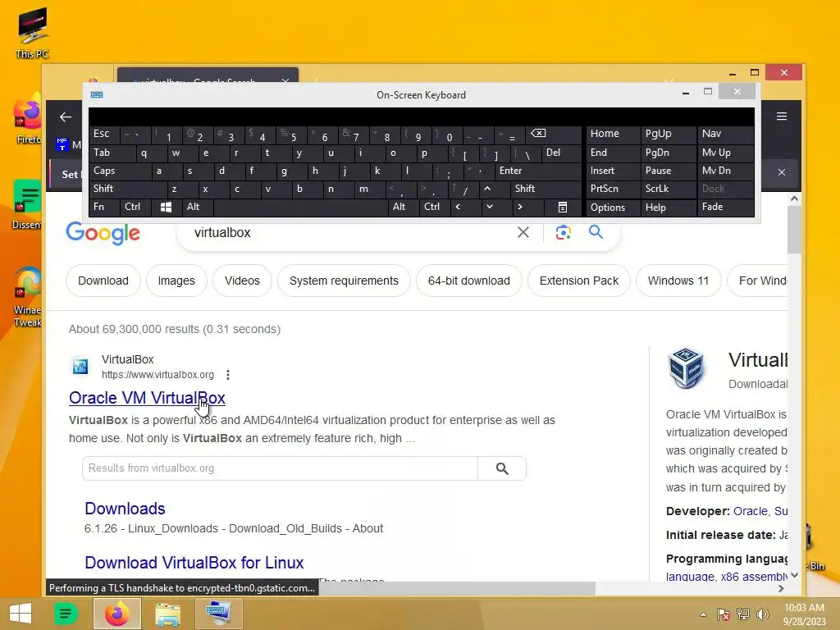Tap the up arrow key on On-Screen Keyboard

(487, 189)
